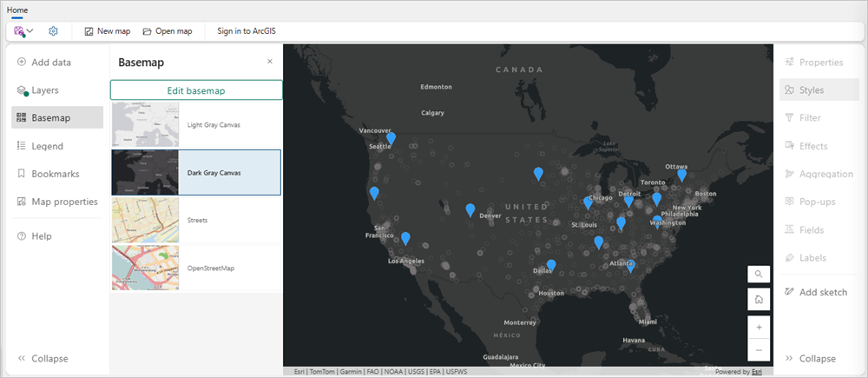Close the Basemap panel
Screen dimensions: 868x378
tap(270, 62)
